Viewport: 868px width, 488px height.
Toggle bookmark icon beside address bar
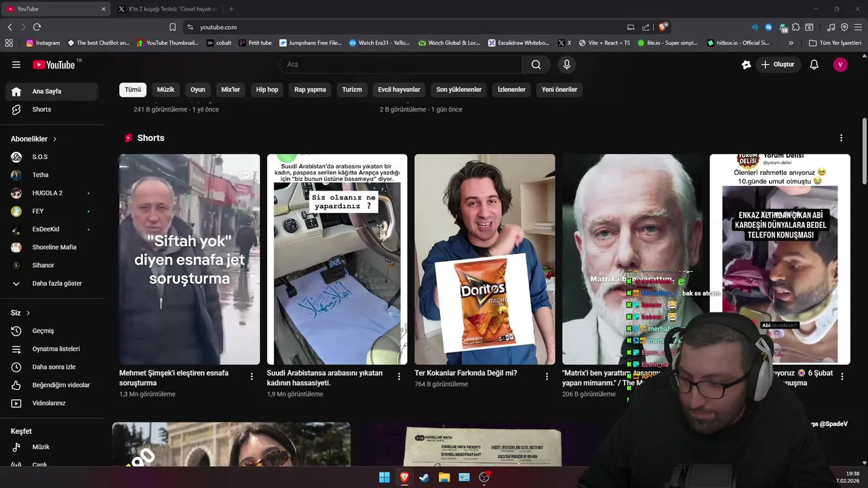click(x=172, y=27)
